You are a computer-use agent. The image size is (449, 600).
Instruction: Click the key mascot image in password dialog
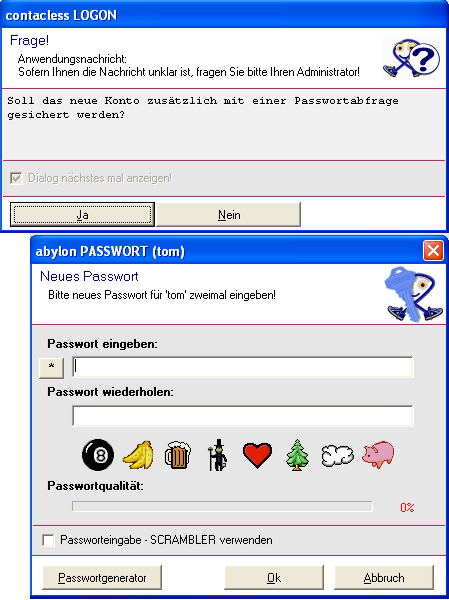click(413, 295)
